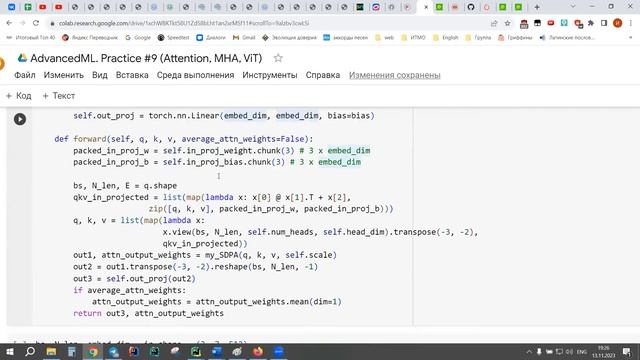Open the Яндекс Переводчик bookmark
This screenshot has width=640, height=360.
click(x=90, y=38)
